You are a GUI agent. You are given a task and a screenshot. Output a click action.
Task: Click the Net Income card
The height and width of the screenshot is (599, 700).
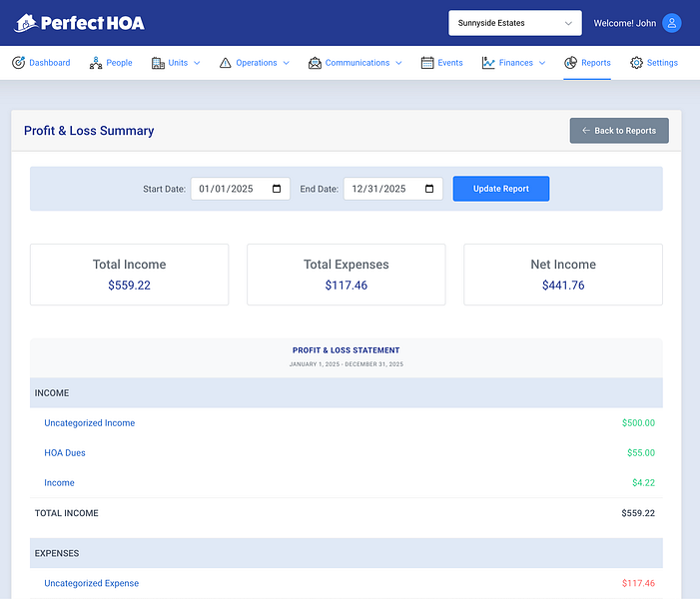(563, 275)
